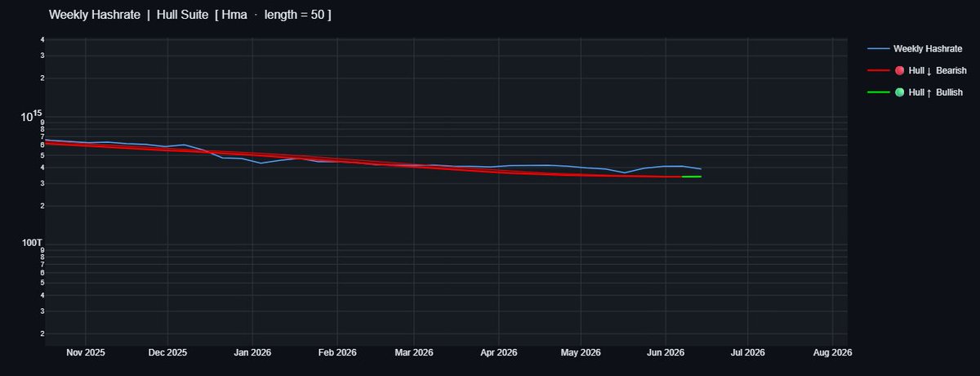Click the Nov 2025 x-axis label
The image size is (980, 376).
tap(86, 353)
